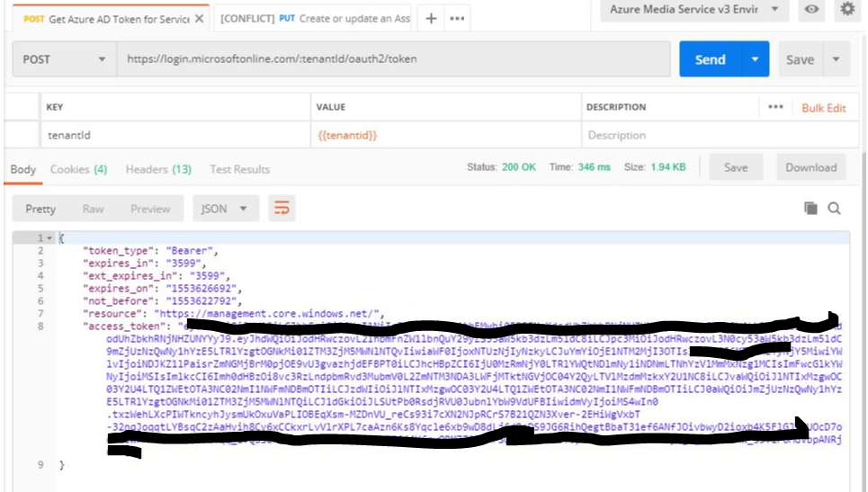
Task: Select the response Body tab
Action: [x=23, y=169]
